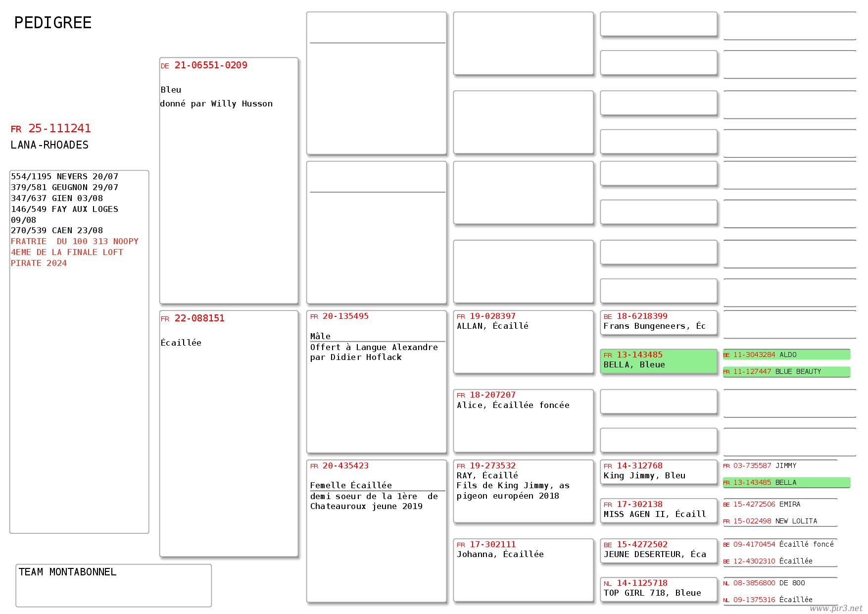Click the TEAM MONTABONNEL owner box
Viewport: 868px width, 614px height.
coord(113,585)
